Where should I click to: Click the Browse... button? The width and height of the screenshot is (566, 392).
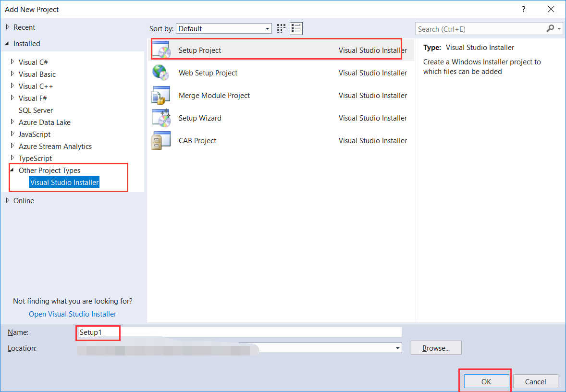(x=436, y=348)
